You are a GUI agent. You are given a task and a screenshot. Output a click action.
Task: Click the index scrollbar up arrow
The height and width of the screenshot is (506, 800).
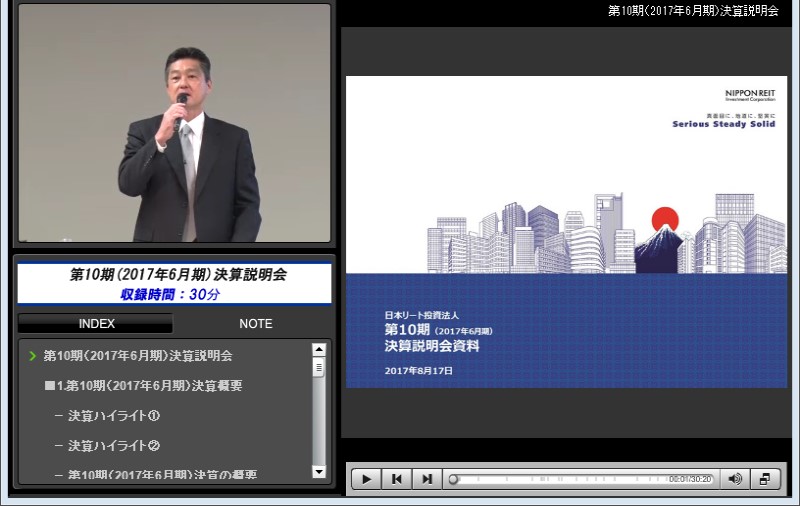319,349
